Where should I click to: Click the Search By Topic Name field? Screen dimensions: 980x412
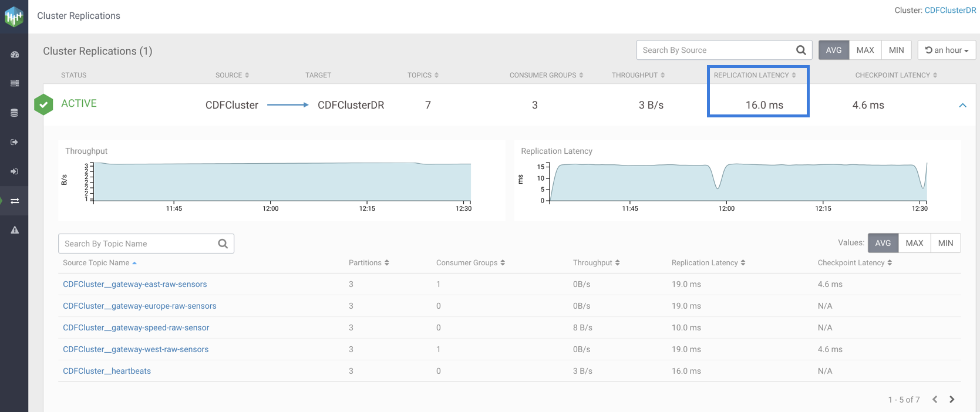138,244
